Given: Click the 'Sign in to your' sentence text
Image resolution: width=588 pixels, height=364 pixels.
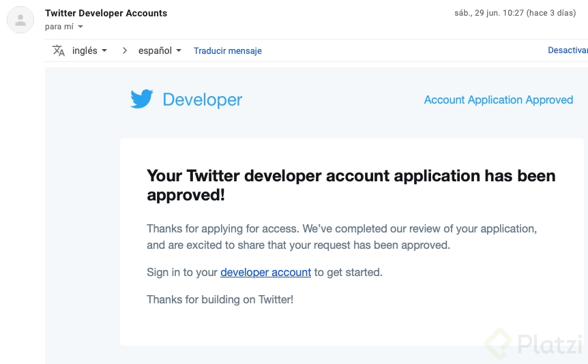Looking at the screenshot, I should tap(182, 272).
